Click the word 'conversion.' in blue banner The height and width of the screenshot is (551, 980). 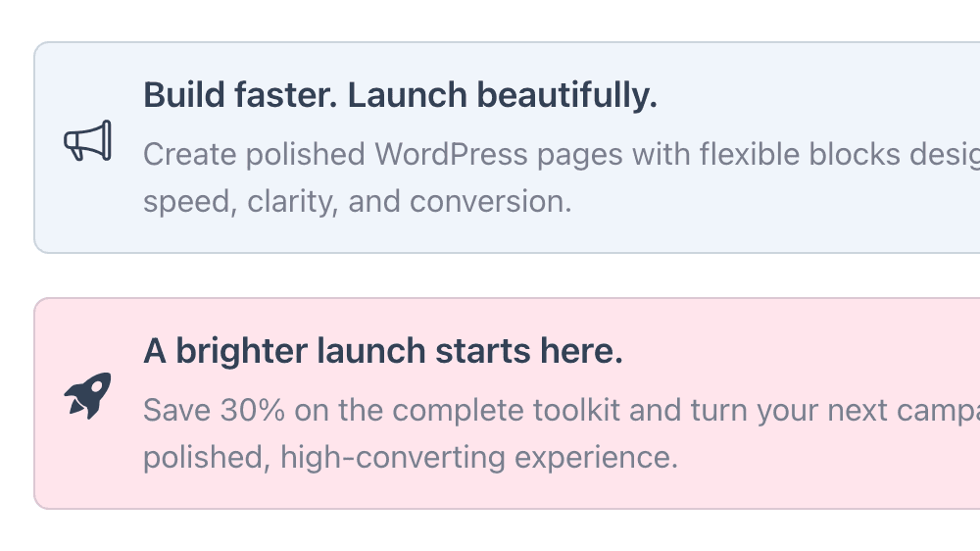(x=491, y=201)
